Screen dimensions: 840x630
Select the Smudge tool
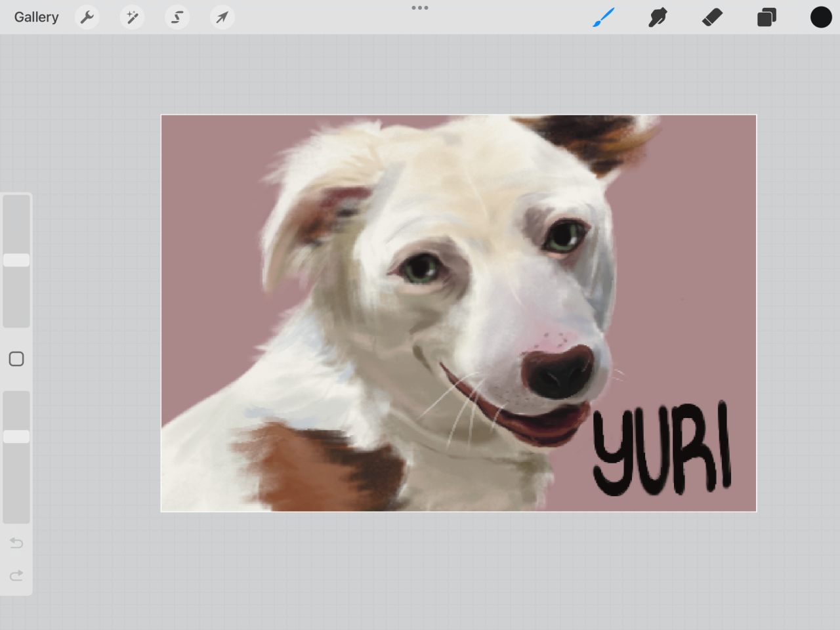(658, 17)
